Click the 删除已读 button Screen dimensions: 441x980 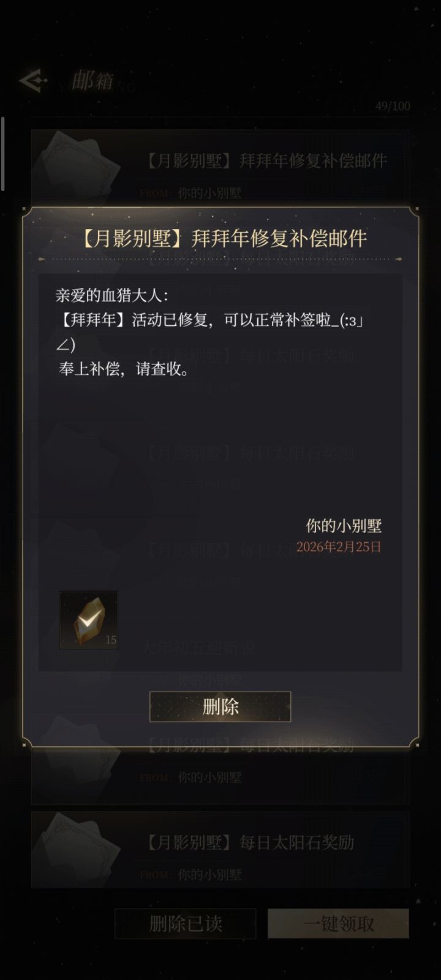tap(186, 923)
